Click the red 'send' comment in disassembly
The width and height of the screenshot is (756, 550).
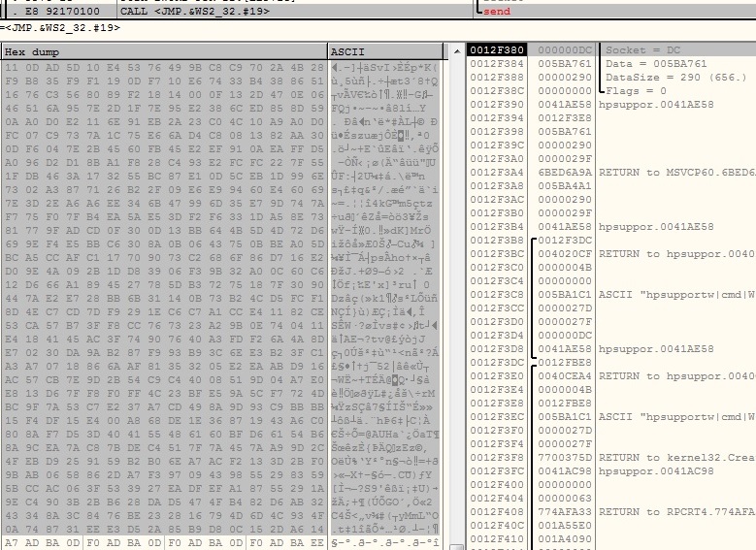(496, 11)
